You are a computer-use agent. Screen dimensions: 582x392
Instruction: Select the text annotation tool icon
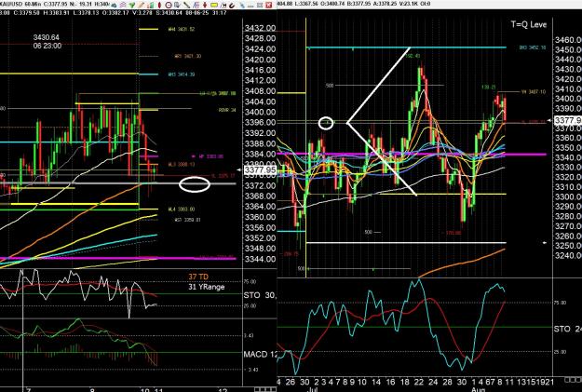tap(196, 6)
